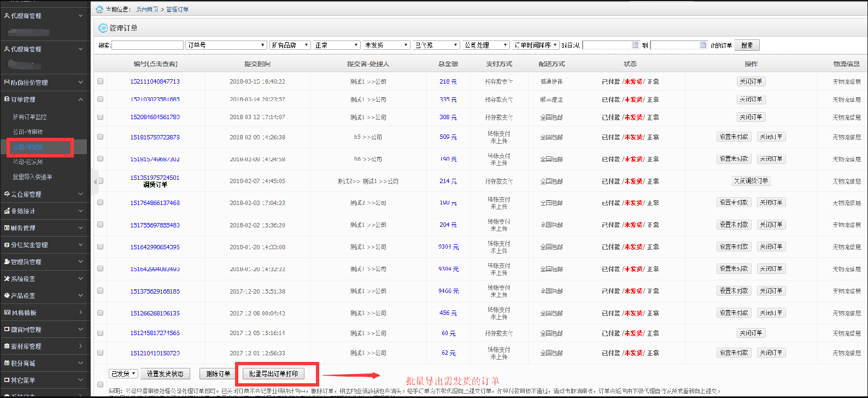Open the end date calendar picker icon

click(703, 45)
